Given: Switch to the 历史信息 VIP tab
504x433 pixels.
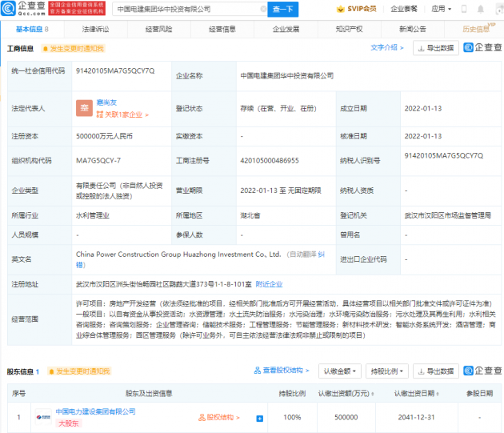Looking at the screenshot, I should click(475, 30).
